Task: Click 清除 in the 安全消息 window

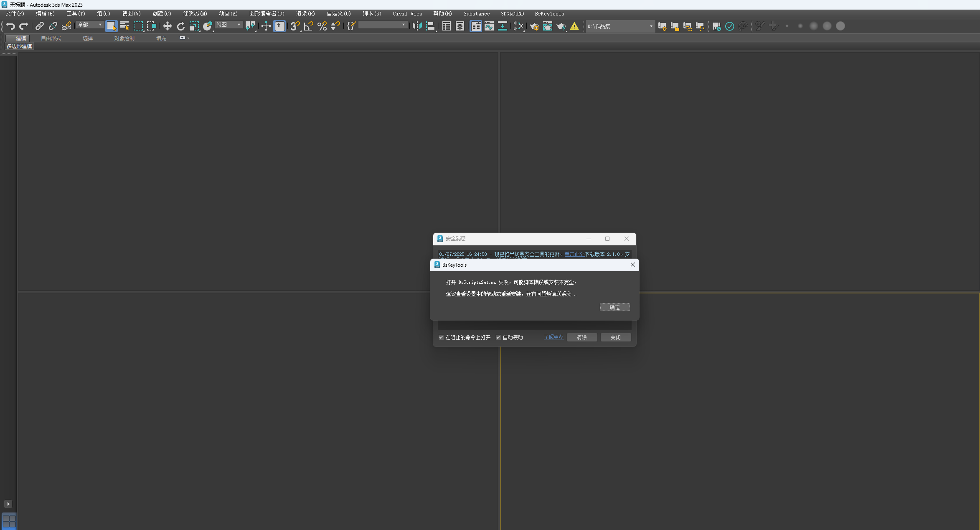Action: click(582, 337)
